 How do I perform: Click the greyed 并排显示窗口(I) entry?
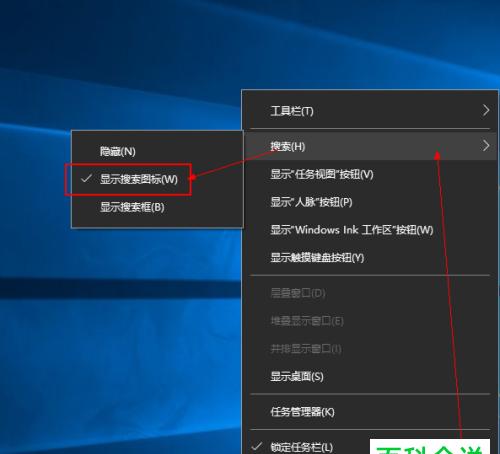coord(371,349)
